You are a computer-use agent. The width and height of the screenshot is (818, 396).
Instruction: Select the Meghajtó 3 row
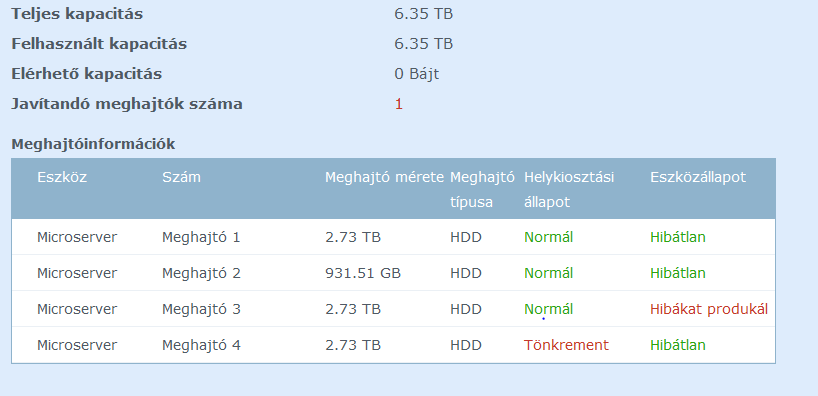[x=393, y=309]
